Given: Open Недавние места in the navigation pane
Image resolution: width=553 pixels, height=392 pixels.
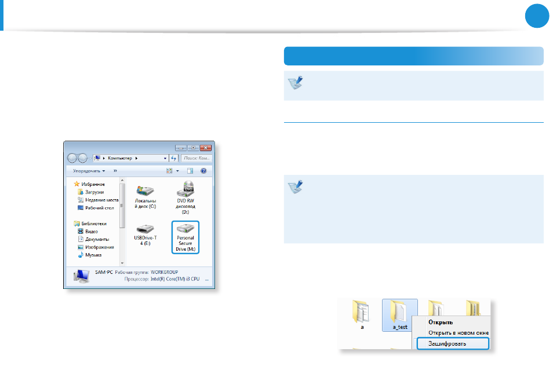Looking at the screenshot, I should (x=98, y=200).
